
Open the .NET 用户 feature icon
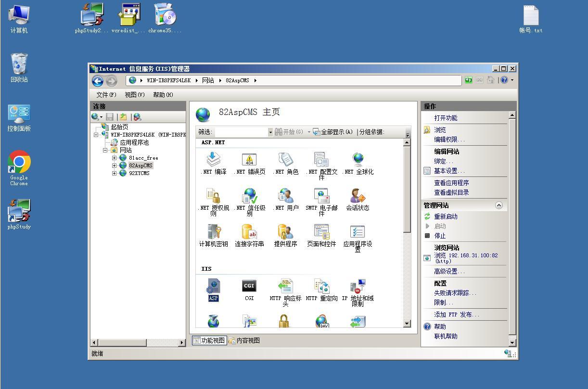285,200
